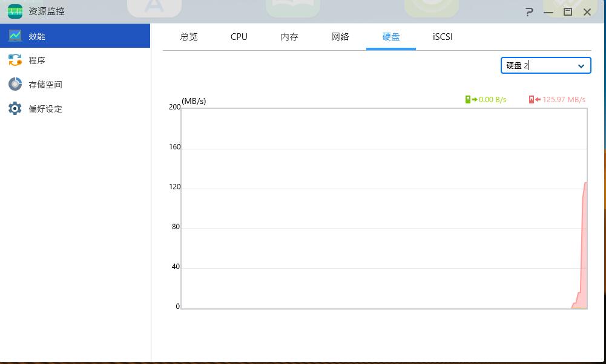
Task: Select the 效能 performance icon in sidebar
Action: (x=14, y=36)
